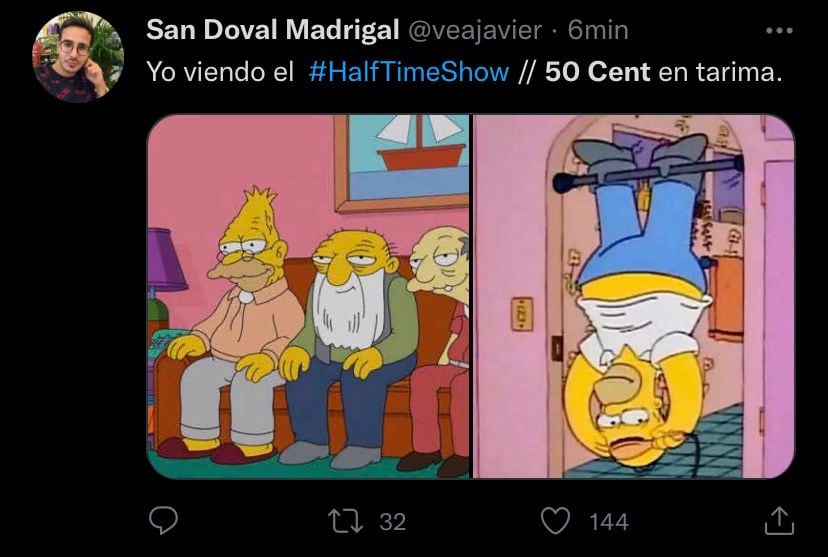Show the 32 retweets count

point(392,522)
